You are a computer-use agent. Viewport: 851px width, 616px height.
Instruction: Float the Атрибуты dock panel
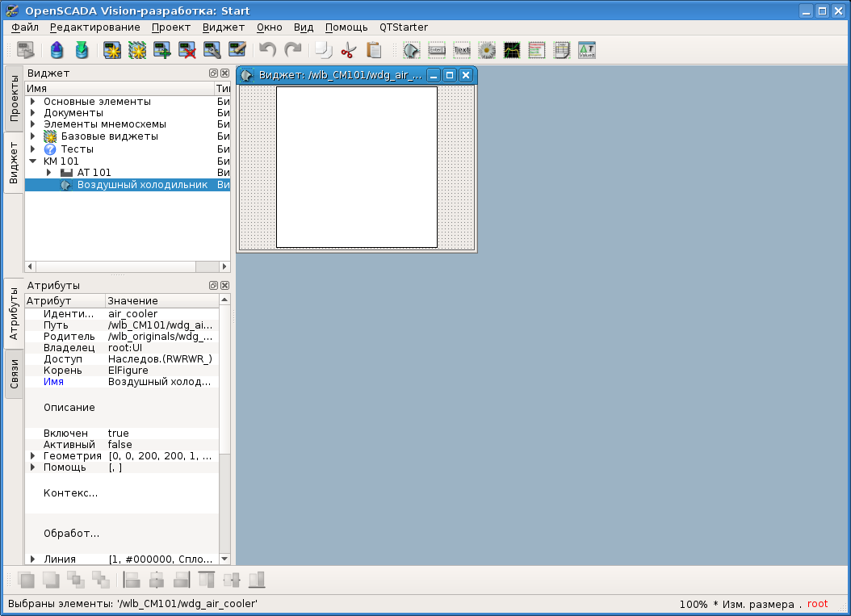(x=213, y=286)
